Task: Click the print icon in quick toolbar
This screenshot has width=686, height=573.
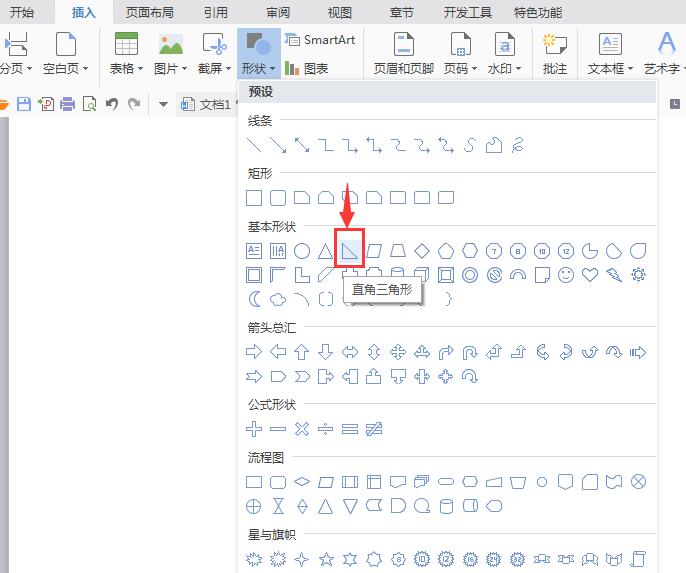Action: (x=67, y=104)
